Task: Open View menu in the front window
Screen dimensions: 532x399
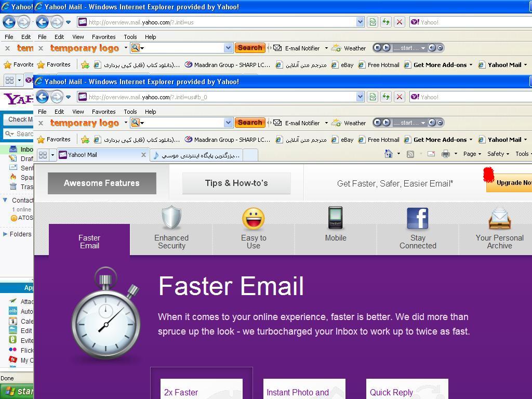Action: 78,112
